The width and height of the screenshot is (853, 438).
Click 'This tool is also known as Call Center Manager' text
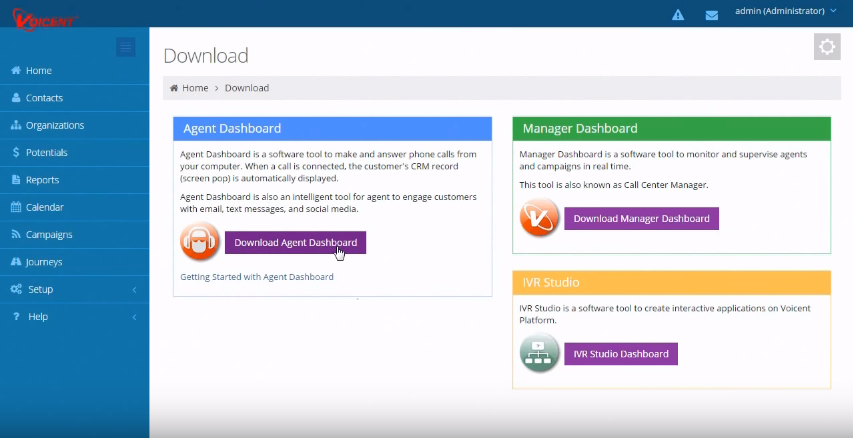[614, 185]
